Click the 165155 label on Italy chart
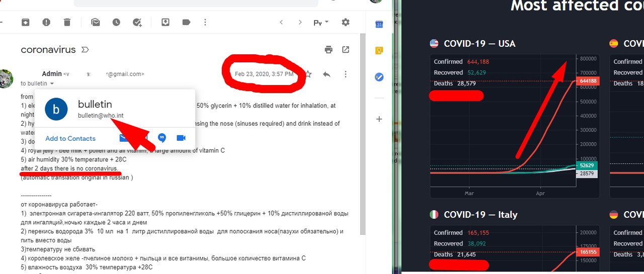Screen dimensions: 644x274 (588, 252)
